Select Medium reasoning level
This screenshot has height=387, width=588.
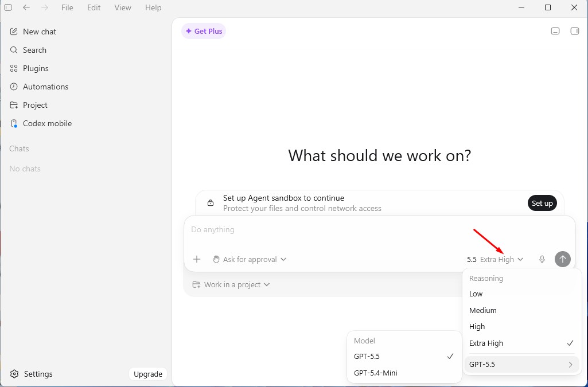[521, 311]
